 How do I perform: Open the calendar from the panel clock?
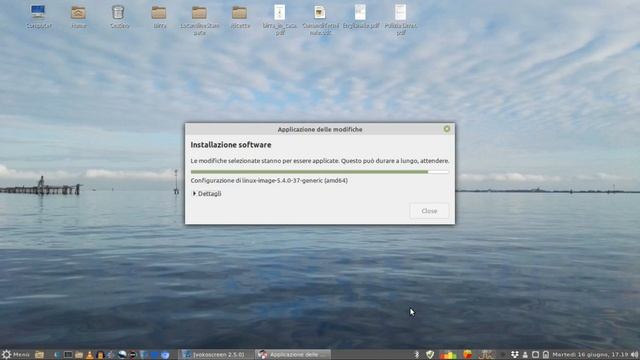[590, 354]
